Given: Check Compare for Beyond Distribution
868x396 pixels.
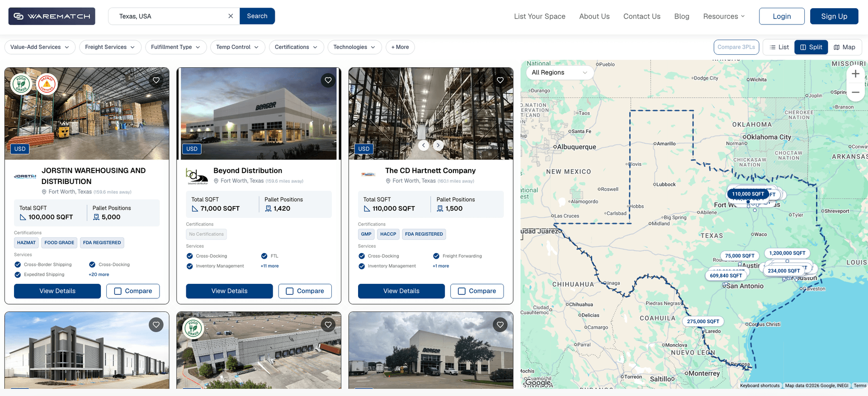Looking at the screenshot, I should [x=305, y=291].
